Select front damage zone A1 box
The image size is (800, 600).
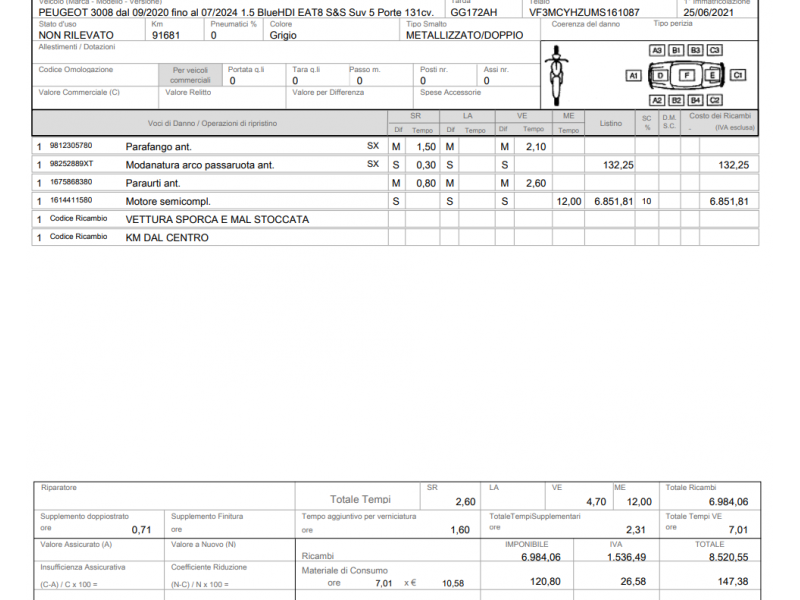tap(633, 76)
